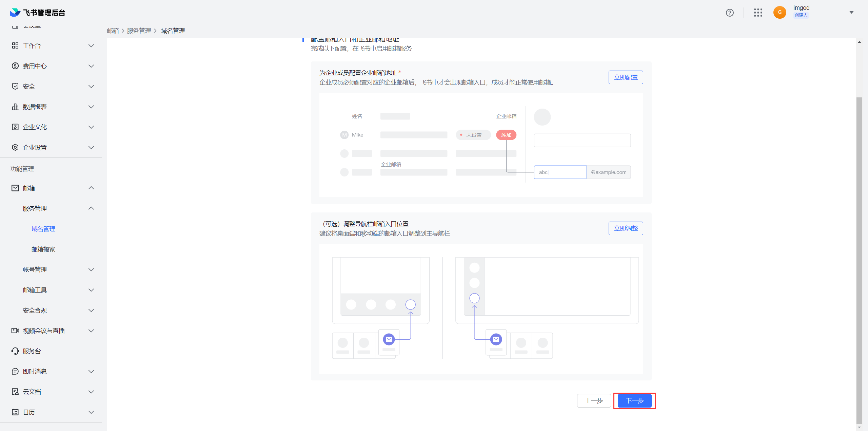The width and height of the screenshot is (868, 431).
Task: Click the help question mark icon
Action: click(730, 13)
